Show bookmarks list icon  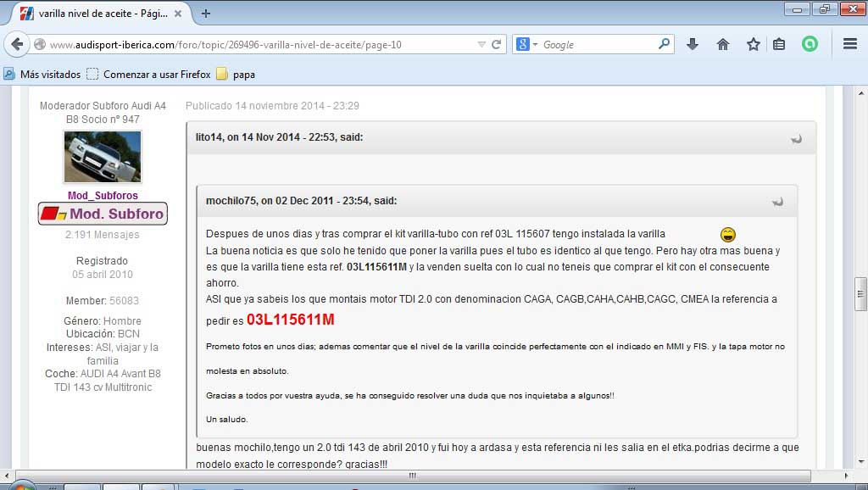(779, 44)
